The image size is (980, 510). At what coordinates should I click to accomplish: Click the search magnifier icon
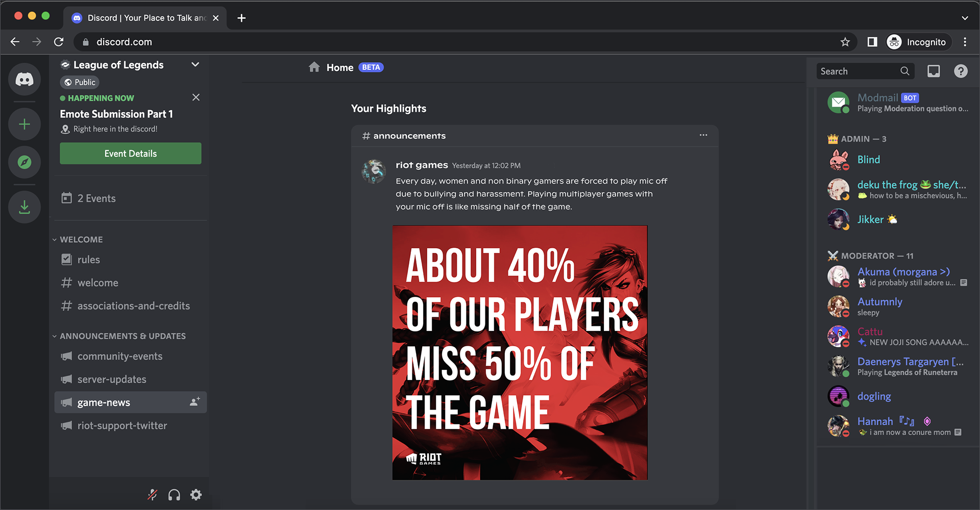[904, 71]
